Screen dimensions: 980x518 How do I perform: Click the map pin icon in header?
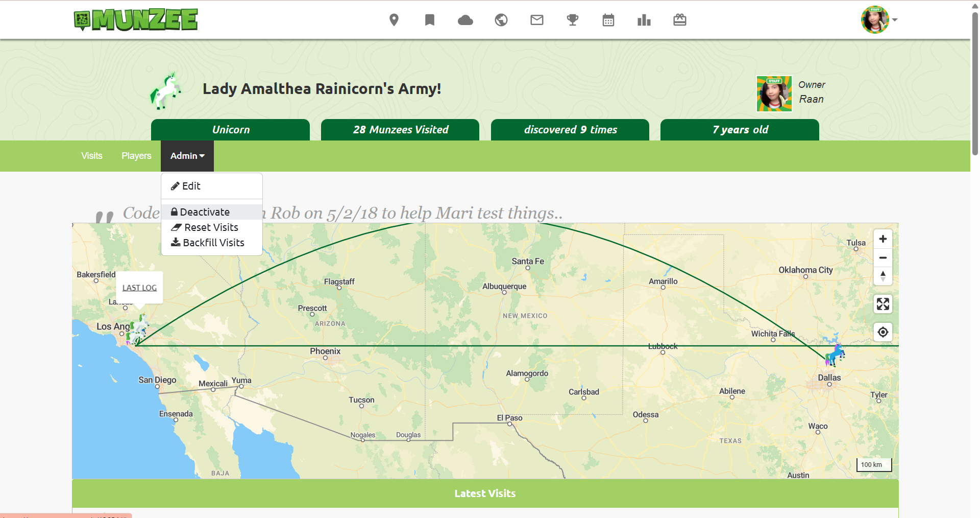pos(394,20)
